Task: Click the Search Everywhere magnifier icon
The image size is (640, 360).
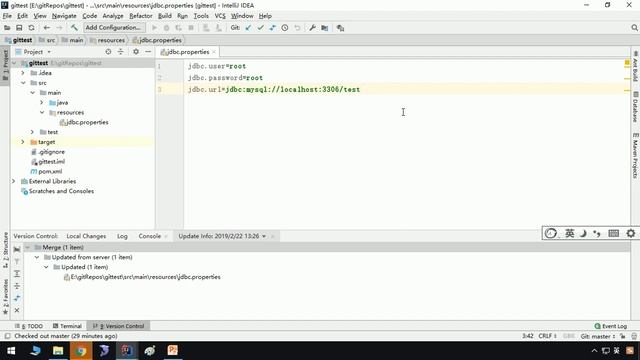Action: coord(634,28)
